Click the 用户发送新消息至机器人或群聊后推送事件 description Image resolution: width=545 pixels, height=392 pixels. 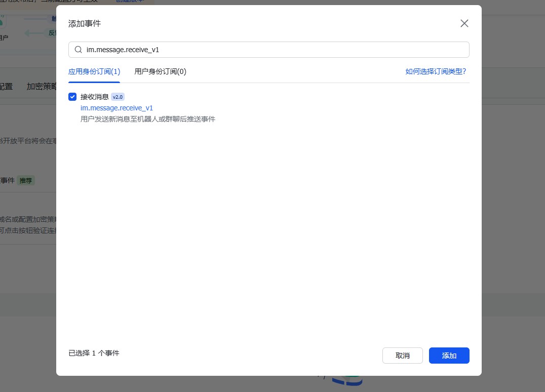tap(148, 119)
